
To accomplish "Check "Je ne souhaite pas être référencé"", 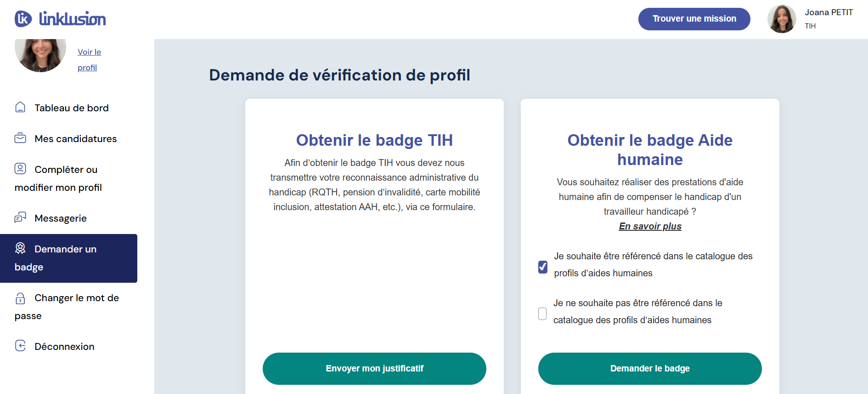I will pyautogui.click(x=542, y=314).
